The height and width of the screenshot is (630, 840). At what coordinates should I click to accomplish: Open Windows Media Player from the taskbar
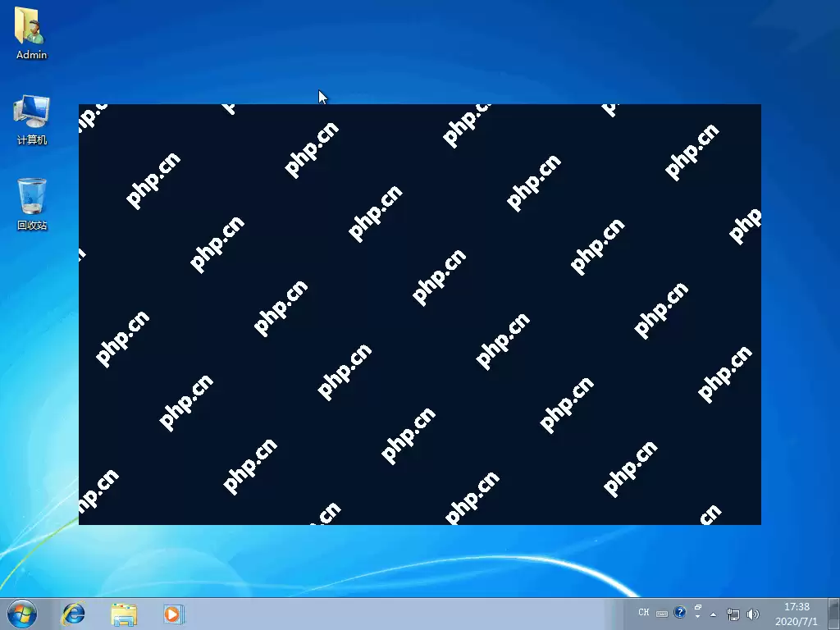coord(172,614)
